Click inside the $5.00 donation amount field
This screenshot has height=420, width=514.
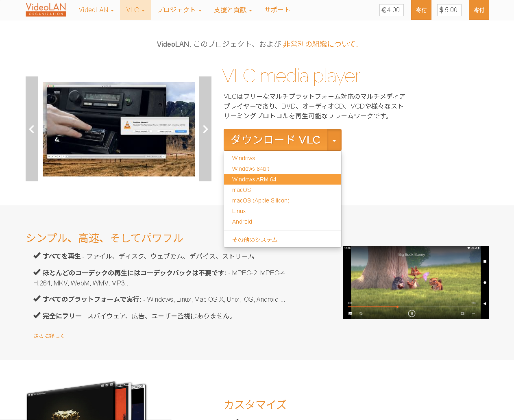(x=449, y=10)
